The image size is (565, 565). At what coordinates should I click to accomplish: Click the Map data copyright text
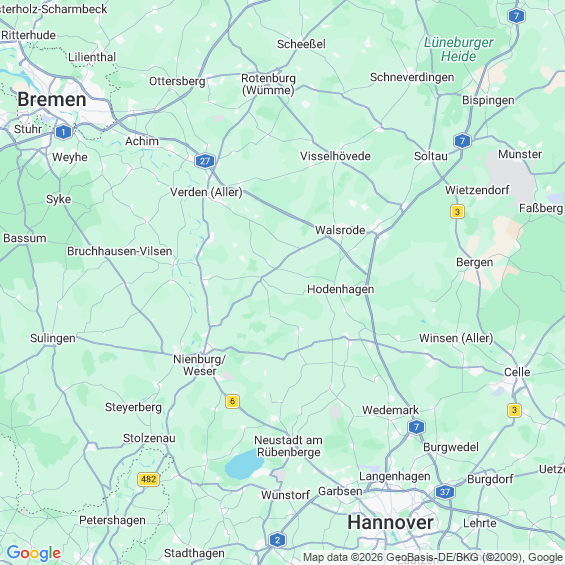point(433,557)
